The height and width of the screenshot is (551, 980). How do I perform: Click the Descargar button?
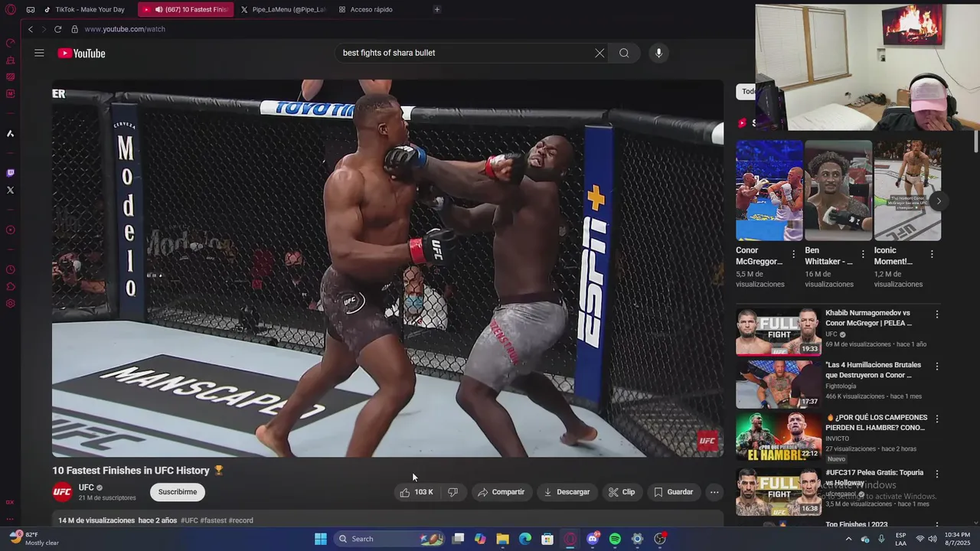click(x=567, y=492)
